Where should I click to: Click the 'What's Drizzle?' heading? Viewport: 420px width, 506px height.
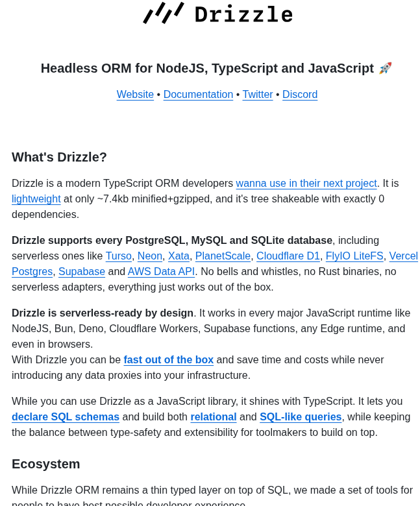tap(60, 157)
